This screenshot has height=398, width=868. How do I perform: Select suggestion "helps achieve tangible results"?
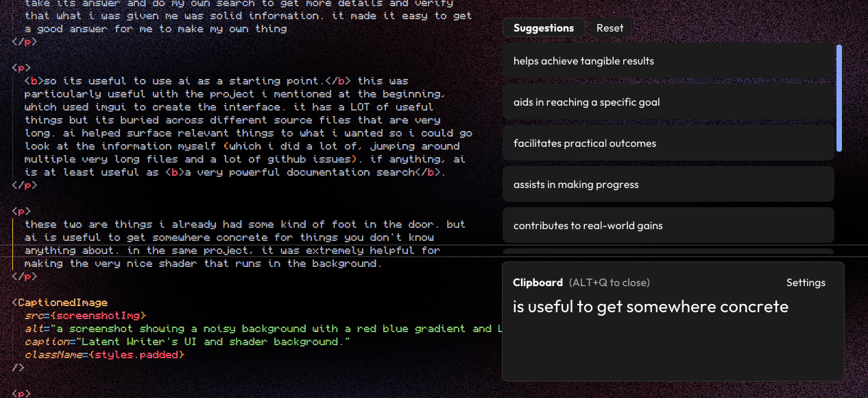tap(668, 61)
